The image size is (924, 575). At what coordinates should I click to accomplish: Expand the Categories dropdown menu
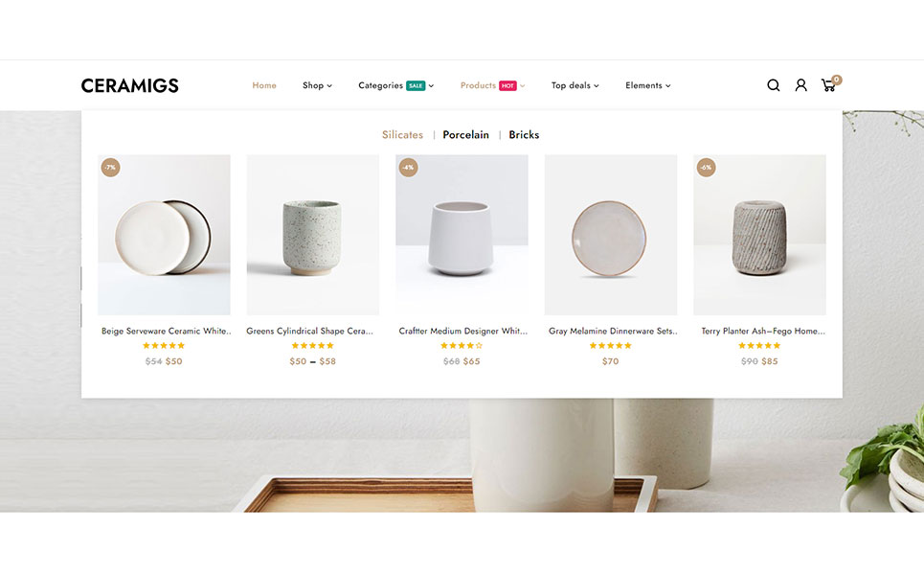pyautogui.click(x=395, y=85)
